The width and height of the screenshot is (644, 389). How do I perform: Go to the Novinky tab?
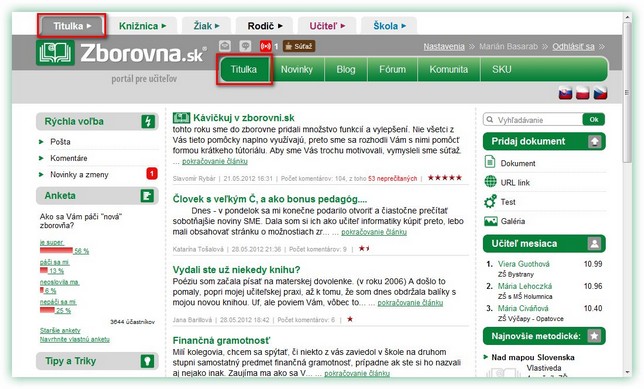[x=297, y=69]
